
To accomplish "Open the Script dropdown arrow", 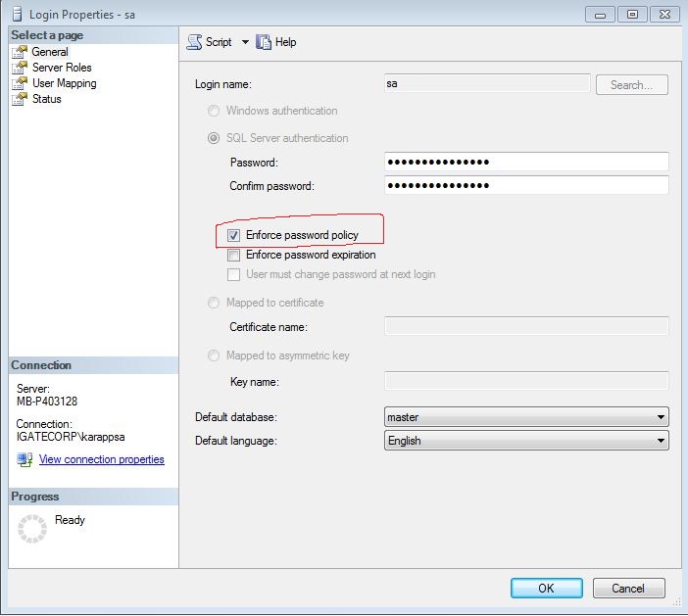I will click(x=245, y=42).
